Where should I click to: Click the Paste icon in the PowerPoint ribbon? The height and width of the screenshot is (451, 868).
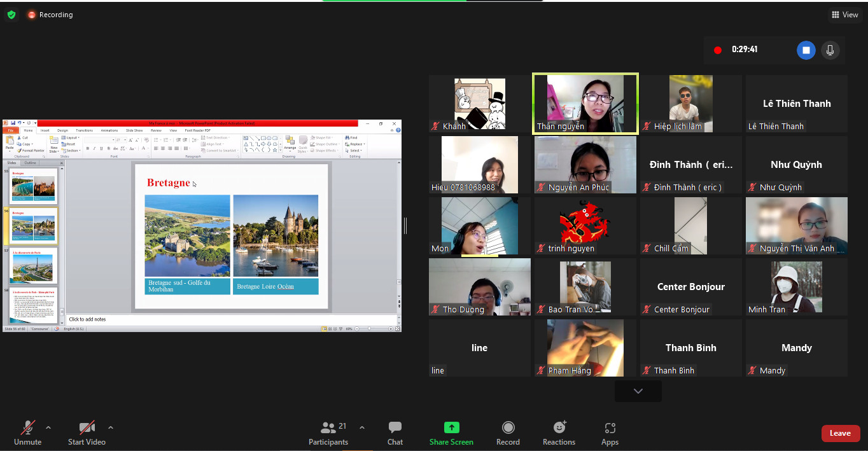(10, 141)
